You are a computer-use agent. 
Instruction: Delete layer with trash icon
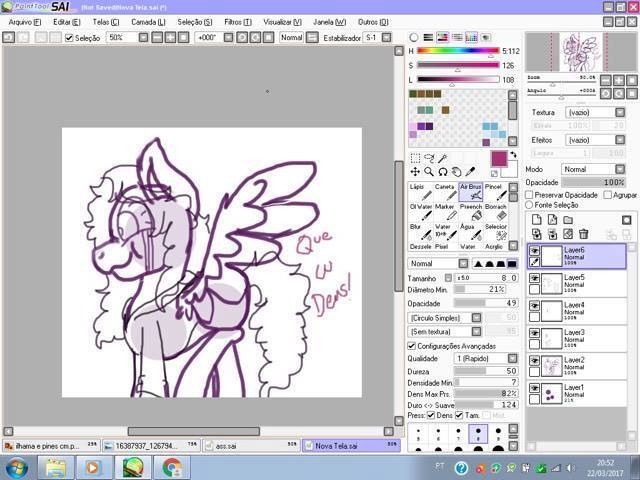coord(584,234)
